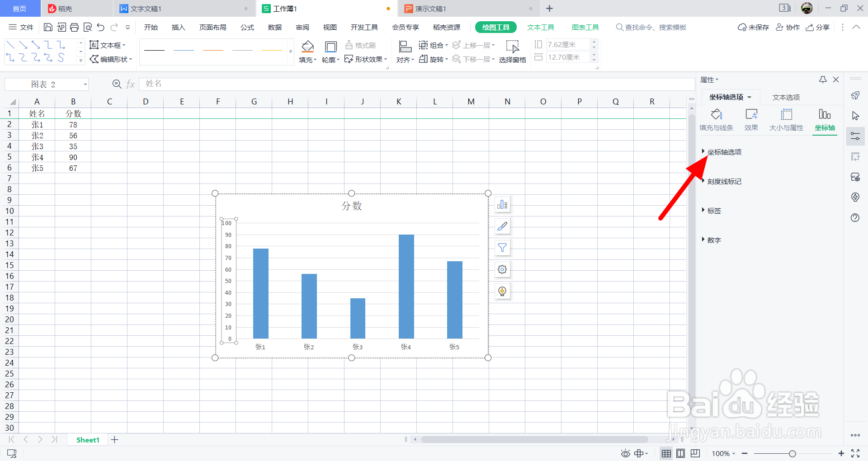The image size is (868, 461).
Task: Click the 分享 button
Action: tap(818, 27)
